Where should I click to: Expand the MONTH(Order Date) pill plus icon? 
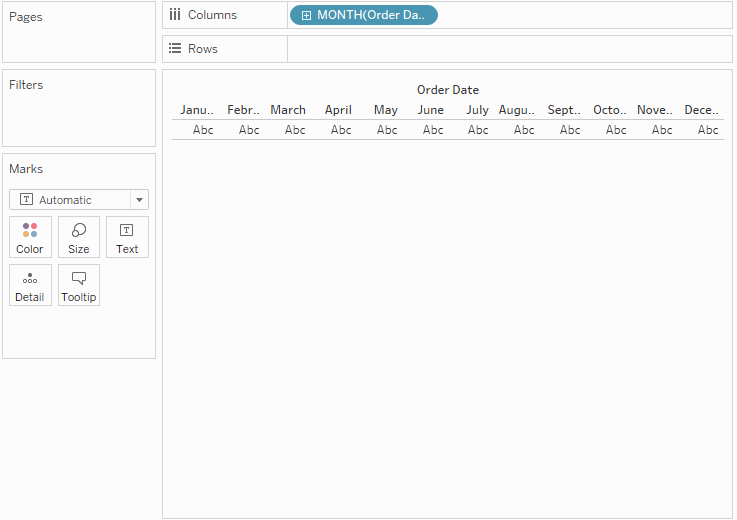pyautogui.click(x=306, y=16)
